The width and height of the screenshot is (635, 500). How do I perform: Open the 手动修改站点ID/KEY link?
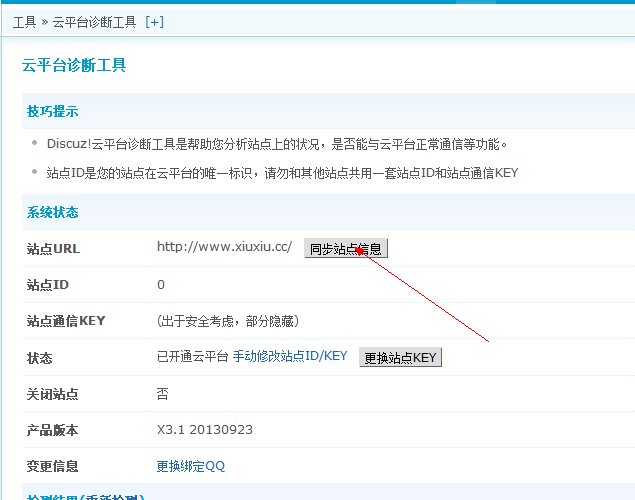click(290, 356)
